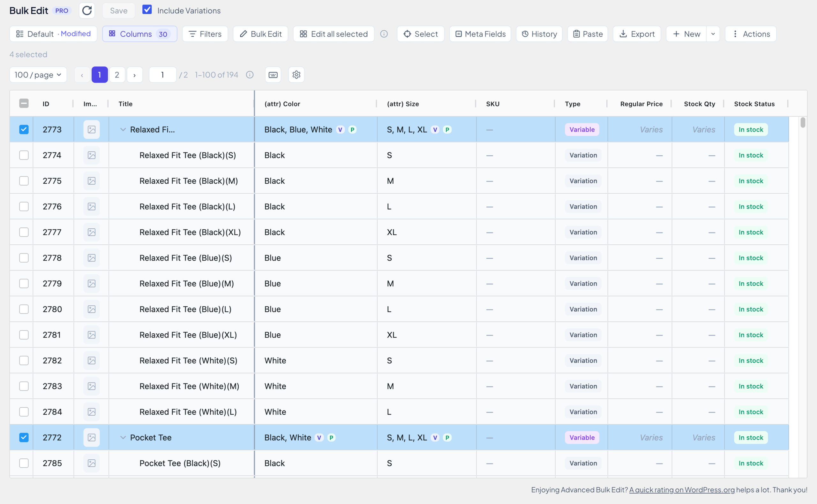Click the Paste button
This screenshot has width=817, height=504.
pos(588,34)
